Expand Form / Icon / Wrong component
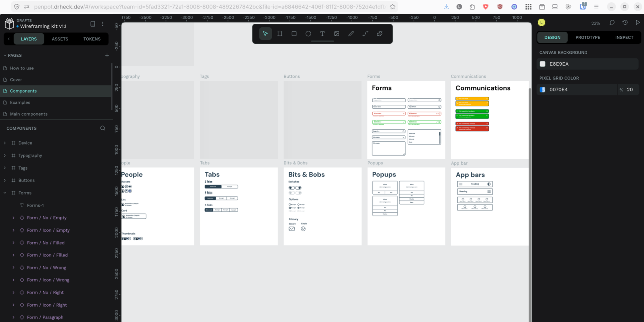This screenshot has width=644, height=322. pyautogui.click(x=13, y=280)
